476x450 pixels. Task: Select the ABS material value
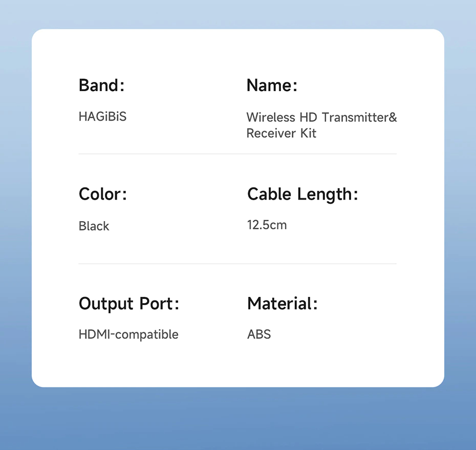(x=259, y=335)
